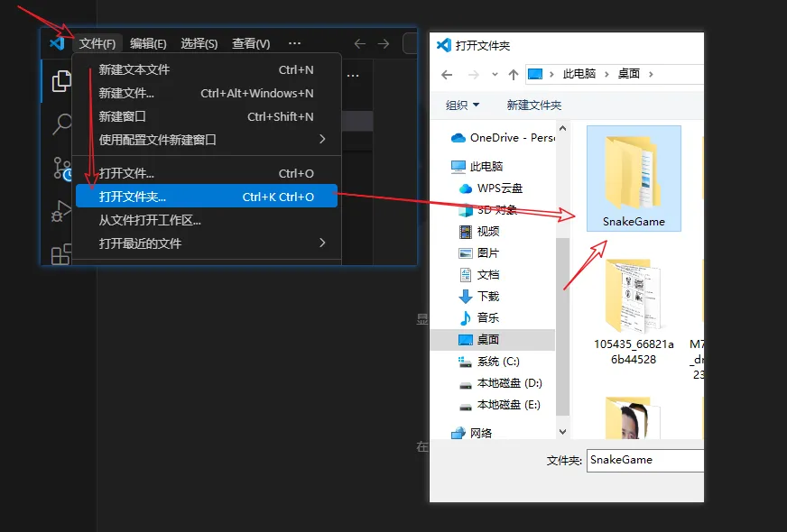Open the 编辑(E) menu
Viewport: 787px width, 532px height.
[x=148, y=43]
